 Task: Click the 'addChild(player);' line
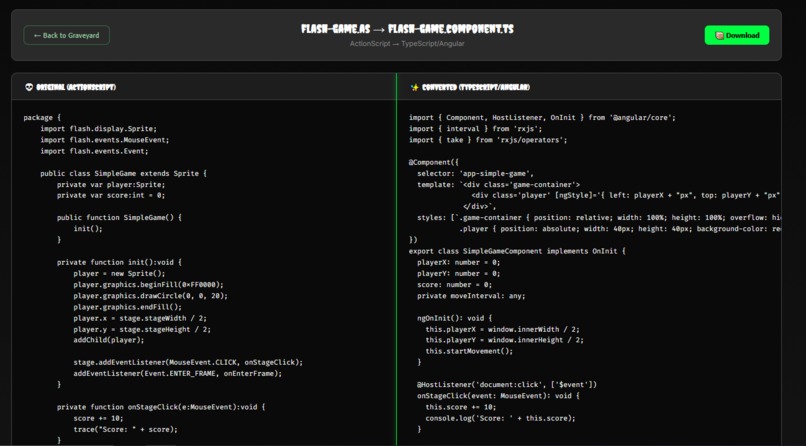click(x=109, y=340)
